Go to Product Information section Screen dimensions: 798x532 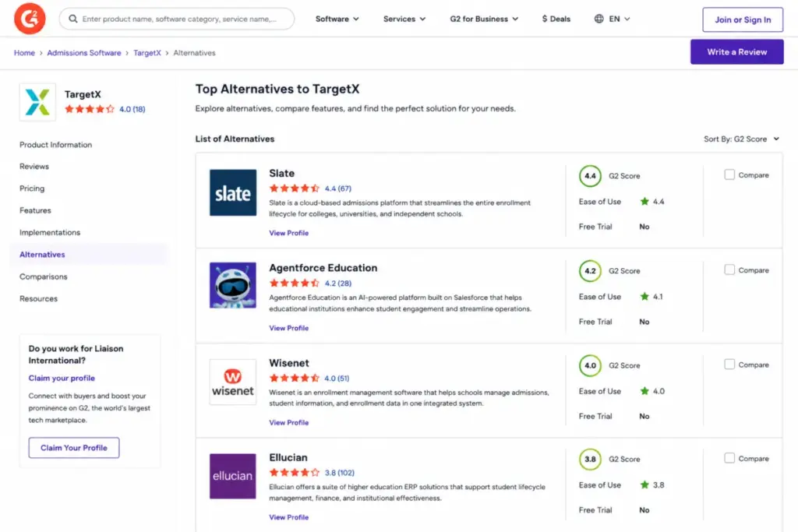click(x=56, y=145)
